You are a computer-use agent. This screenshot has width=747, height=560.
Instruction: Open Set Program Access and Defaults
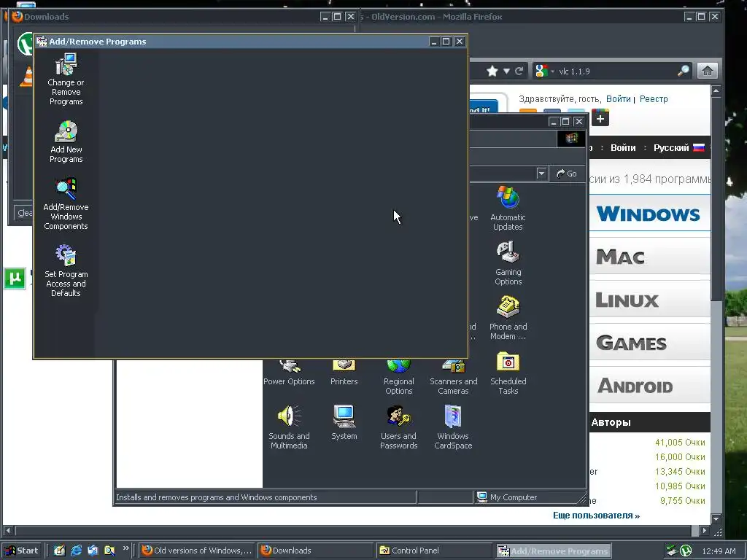click(66, 271)
